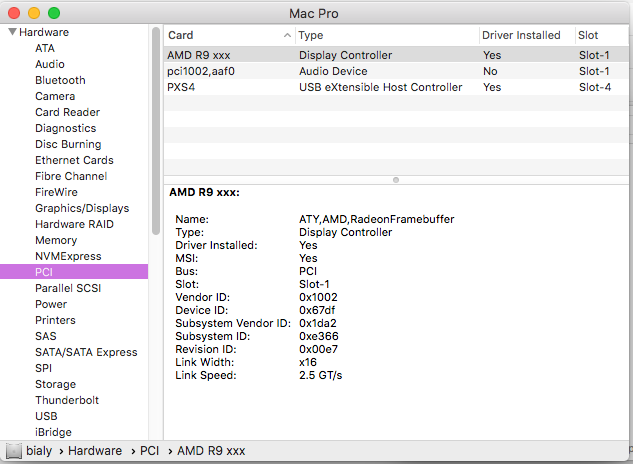Select Hardware RAID in the sidebar
The width and height of the screenshot is (633, 464).
74,224
